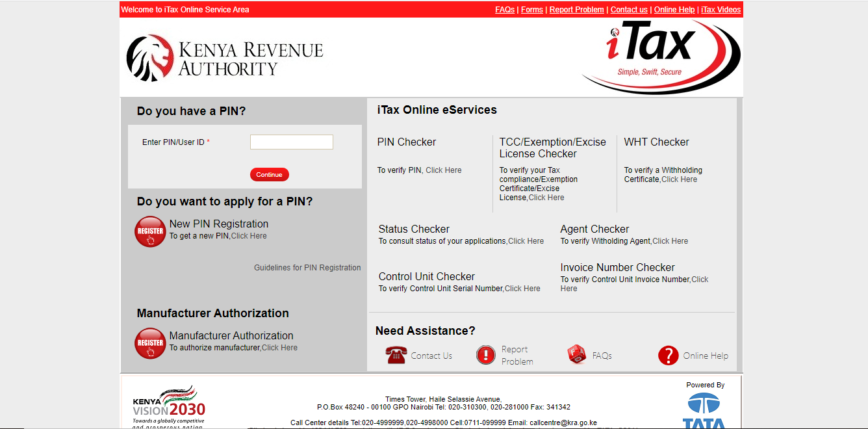Viewport: 868px width, 429px height.
Task: Open the Contact Us text link
Action: pos(431,356)
